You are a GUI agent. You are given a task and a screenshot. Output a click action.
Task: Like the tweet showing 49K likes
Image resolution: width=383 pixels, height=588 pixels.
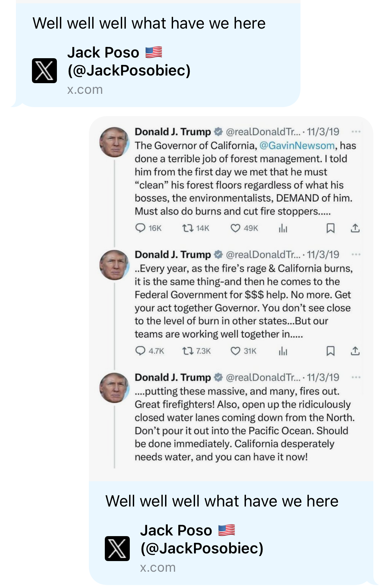[235, 228]
